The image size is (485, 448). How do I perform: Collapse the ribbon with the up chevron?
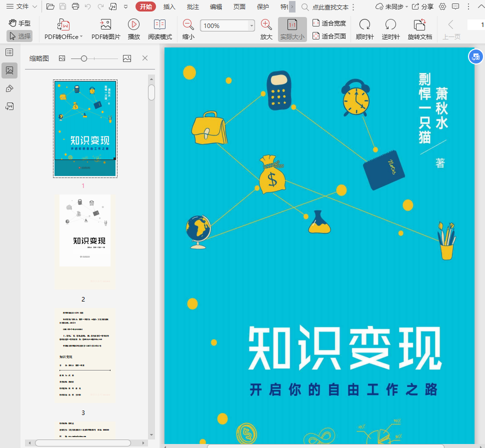[481, 6]
